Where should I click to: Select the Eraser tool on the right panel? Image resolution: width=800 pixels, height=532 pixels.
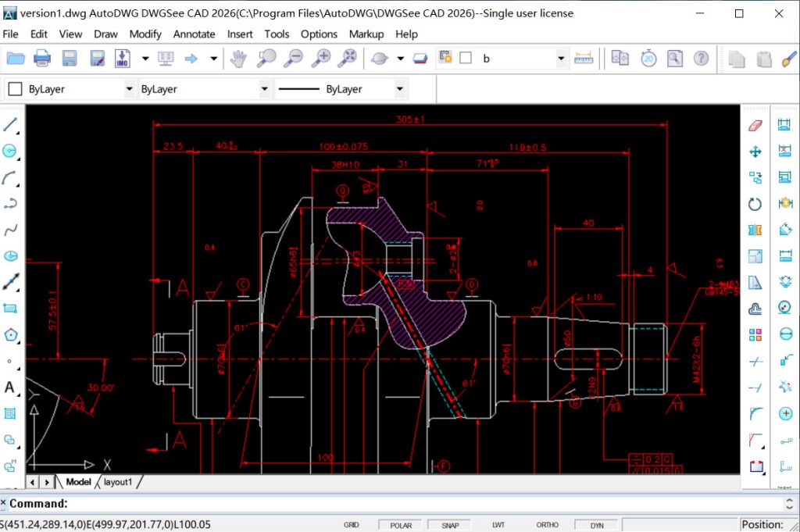(x=755, y=124)
